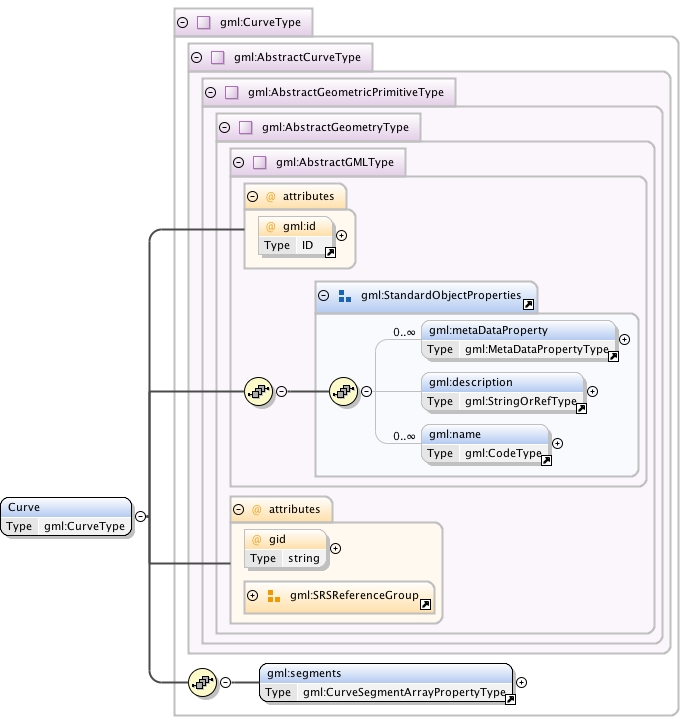This screenshot has height=717, width=680.
Task: Click the gml:AbstractCurveType type icon
Action: tap(218, 57)
